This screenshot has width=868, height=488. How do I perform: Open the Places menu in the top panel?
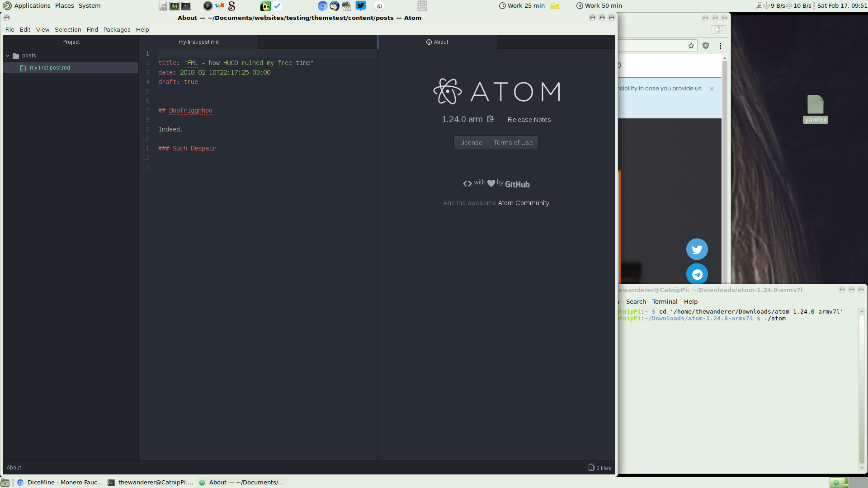(65, 6)
